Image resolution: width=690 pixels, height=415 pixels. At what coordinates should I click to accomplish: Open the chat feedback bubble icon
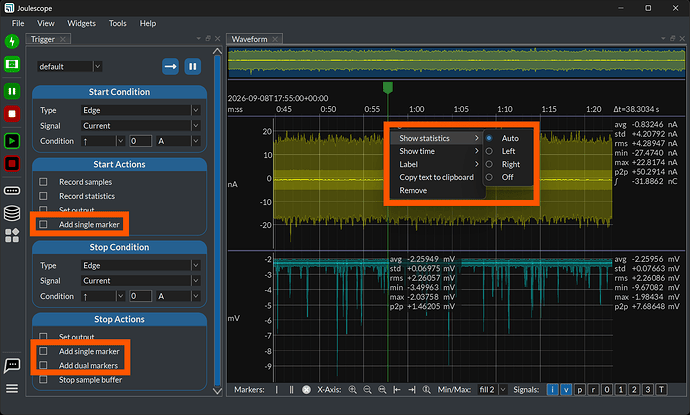click(12, 365)
